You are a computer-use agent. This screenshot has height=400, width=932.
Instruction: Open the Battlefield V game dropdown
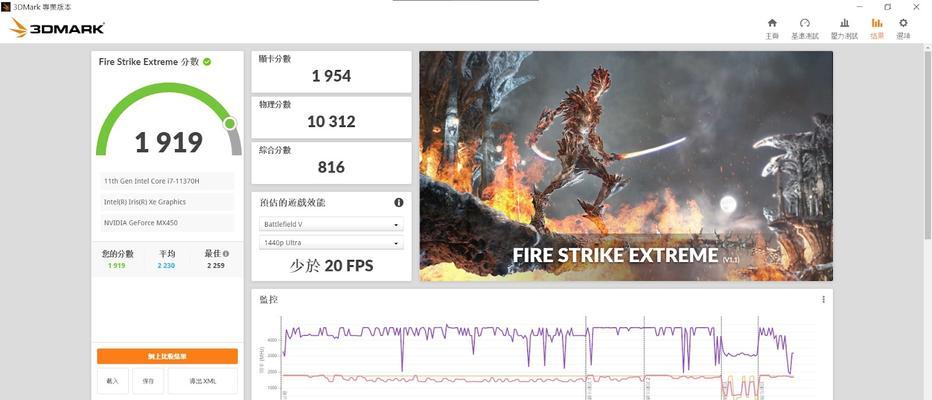[x=331, y=225]
